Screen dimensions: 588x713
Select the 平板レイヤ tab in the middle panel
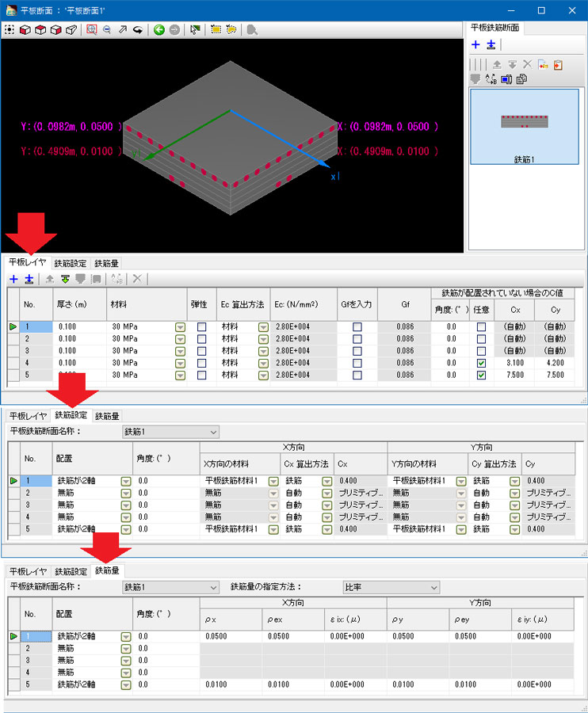point(28,416)
